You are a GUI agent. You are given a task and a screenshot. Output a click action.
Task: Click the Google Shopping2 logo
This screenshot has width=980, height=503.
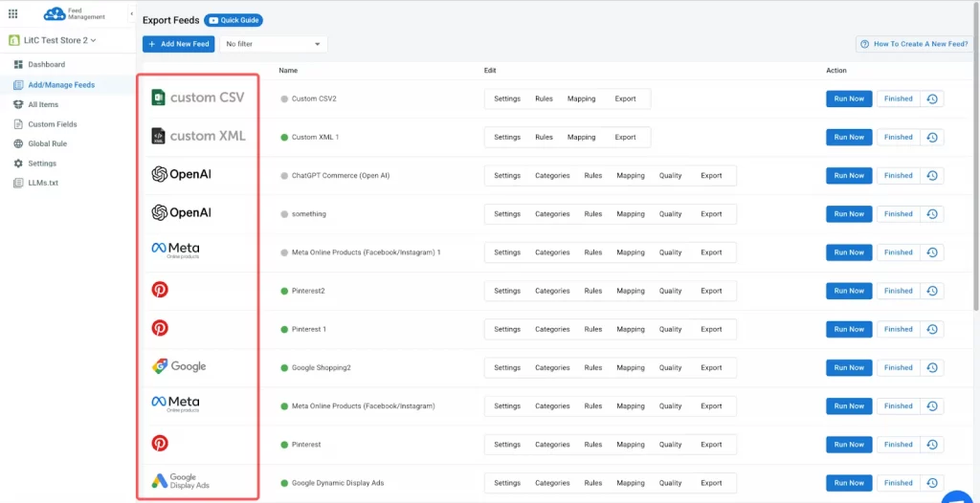pyautogui.click(x=179, y=366)
